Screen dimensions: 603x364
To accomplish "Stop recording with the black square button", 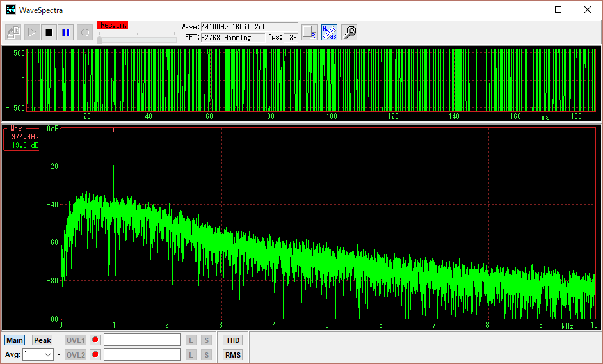I will [49, 32].
